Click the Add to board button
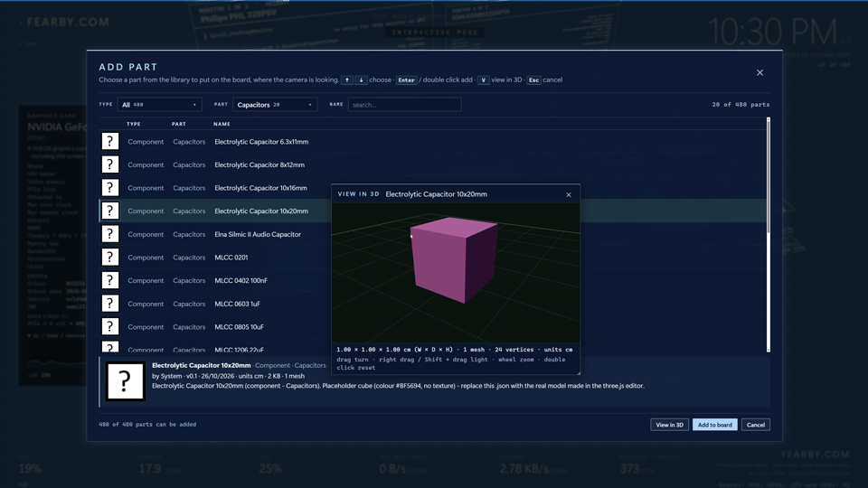The height and width of the screenshot is (488, 868). [x=714, y=425]
